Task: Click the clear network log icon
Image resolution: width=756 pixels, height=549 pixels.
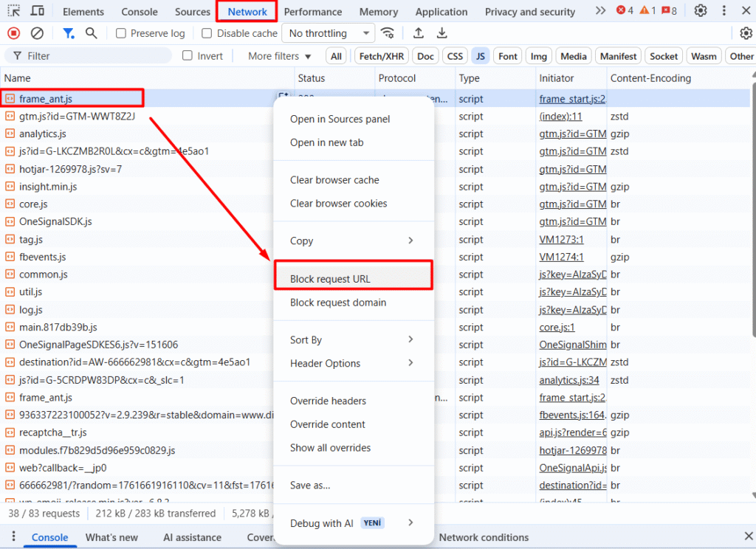Action: (x=37, y=33)
